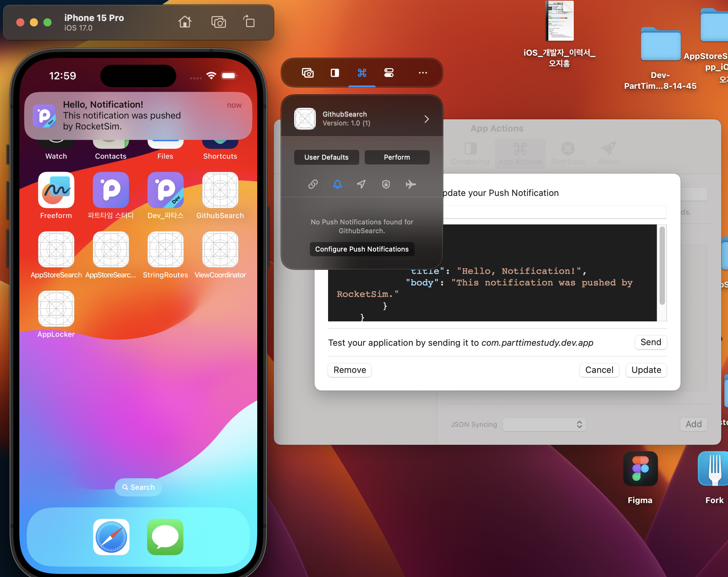The width and height of the screenshot is (728, 577).
Task: Tap the Hello, Notification! banner
Action: 138,116
